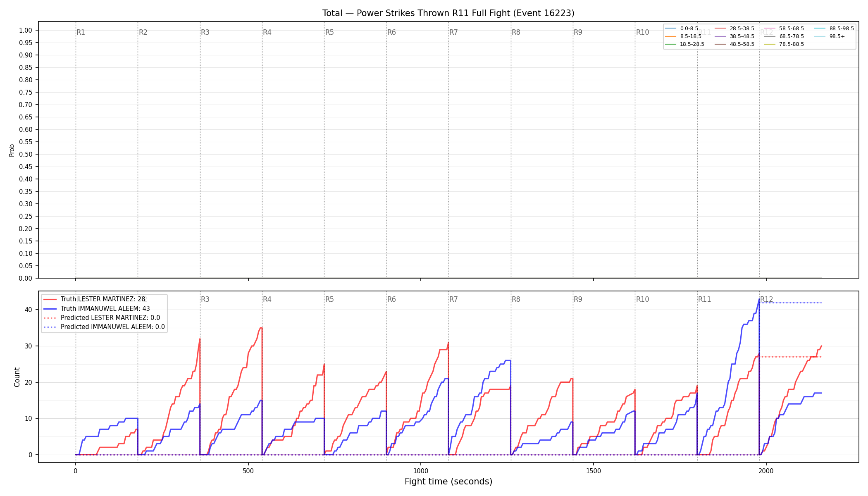Screen dimensions: 868x496
Task: Select the 68.5-78.5 legend label
Action: pos(792,36)
